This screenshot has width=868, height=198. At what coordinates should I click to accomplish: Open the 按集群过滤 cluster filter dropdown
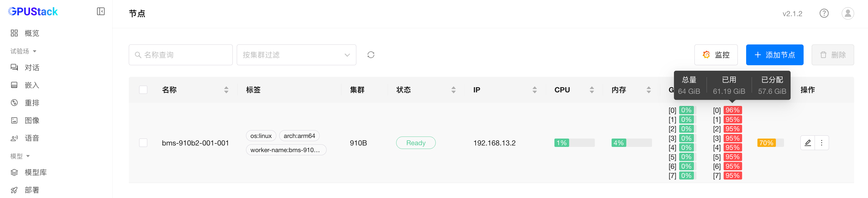point(296,55)
